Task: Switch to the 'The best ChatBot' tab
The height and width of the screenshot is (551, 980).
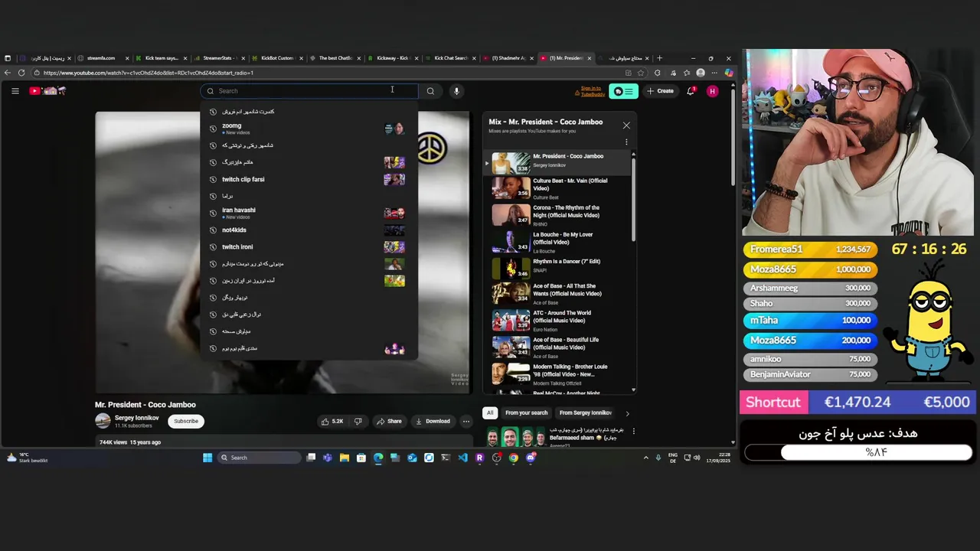Action: tap(335, 58)
